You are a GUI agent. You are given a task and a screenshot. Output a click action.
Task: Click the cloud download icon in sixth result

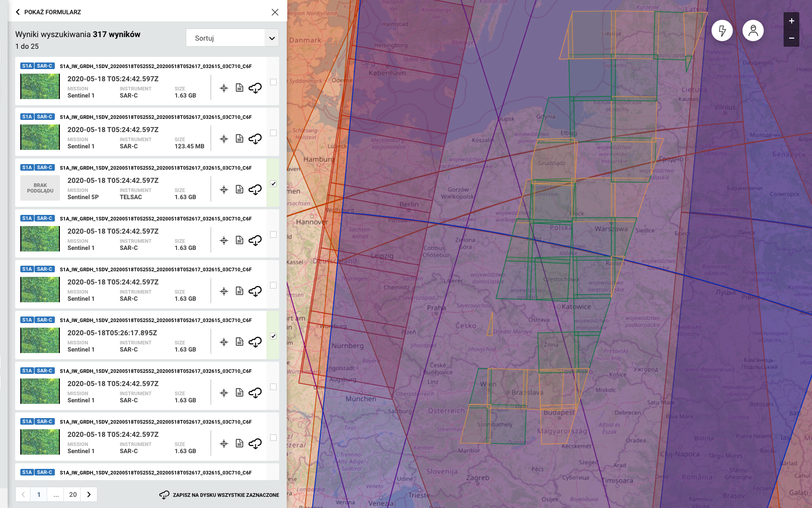pyautogui.click(x=255, y=342)
